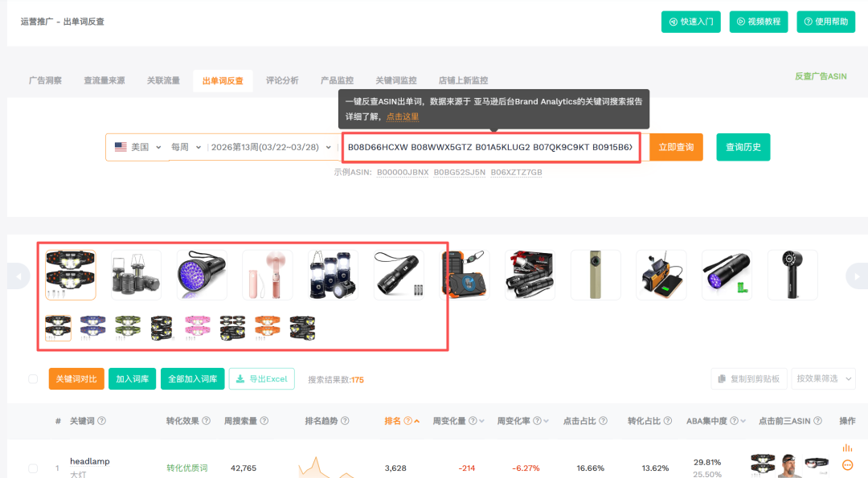The image size is (868, 478).
Task: Open bar chart icon in headlamp row
Action: pos(848,447)
